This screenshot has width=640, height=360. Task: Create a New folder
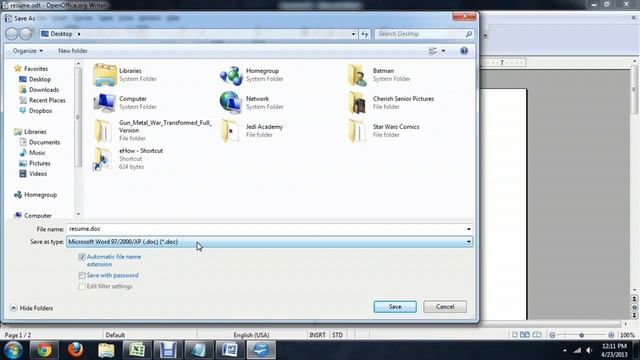click(x=73, y=51)
